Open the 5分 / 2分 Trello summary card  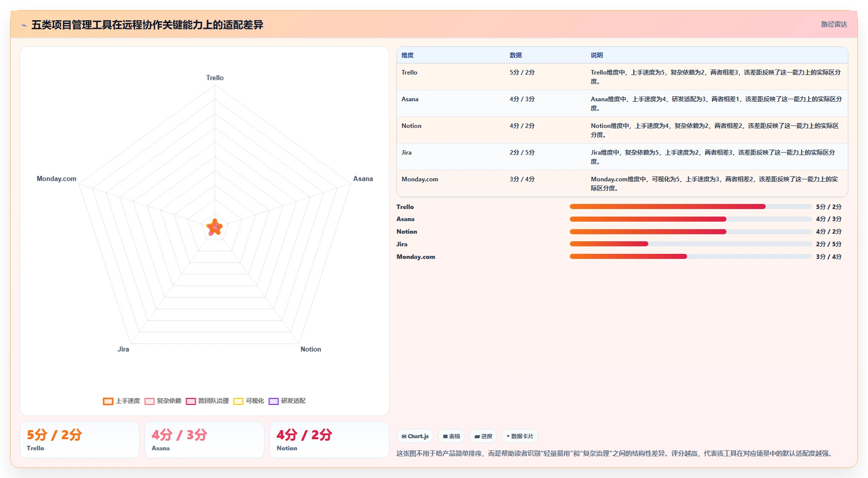80,440
